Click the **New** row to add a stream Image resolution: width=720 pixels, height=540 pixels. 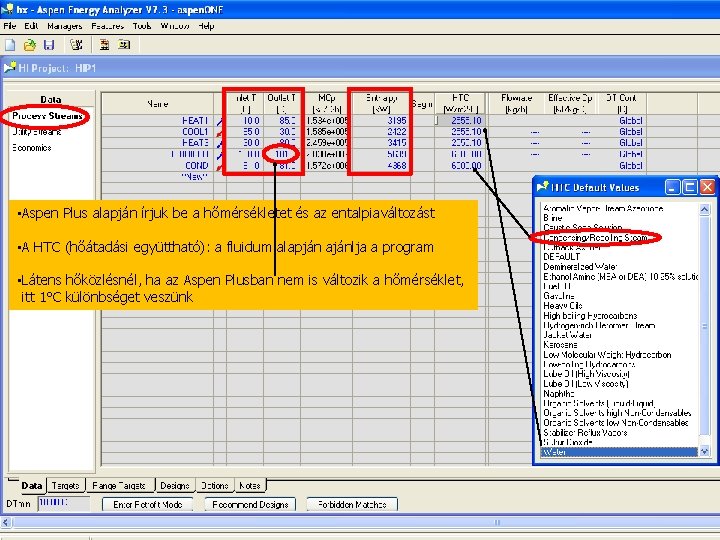click(x=158, y=176)
